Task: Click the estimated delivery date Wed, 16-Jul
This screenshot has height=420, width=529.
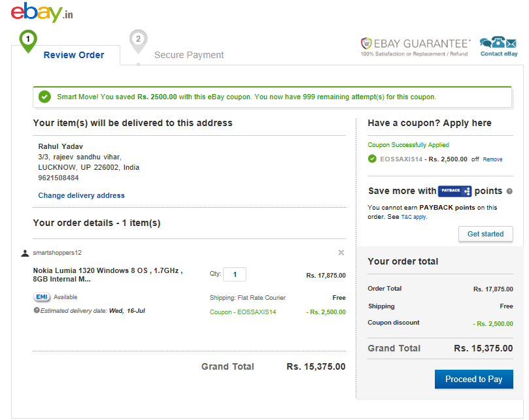Action: tap(128, 311)
